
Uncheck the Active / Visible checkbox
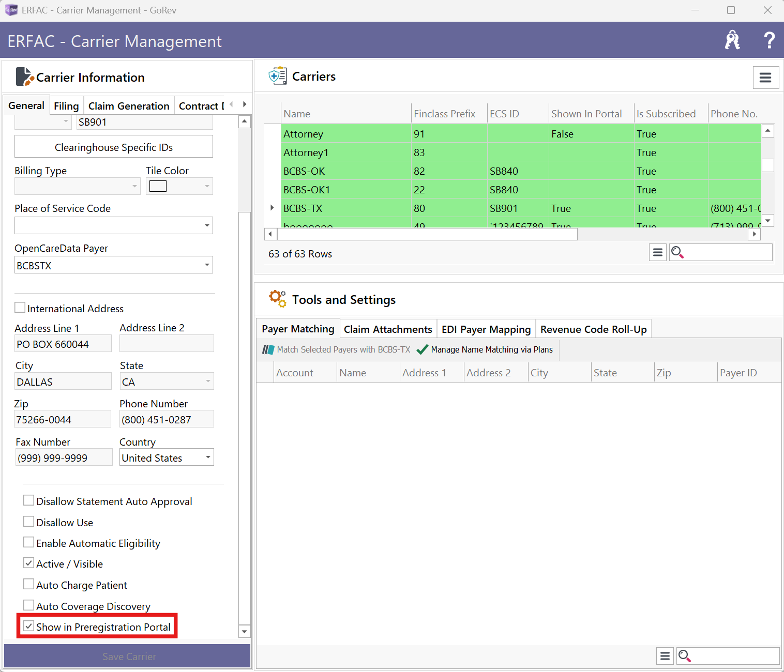coord(29,563)
